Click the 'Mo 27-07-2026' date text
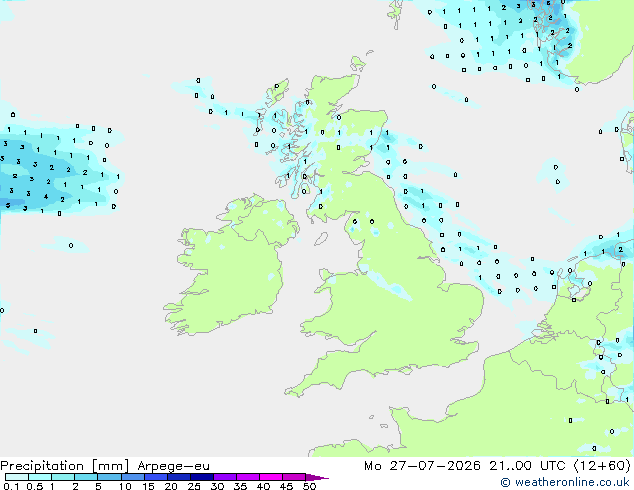 [x=422, y=466]
